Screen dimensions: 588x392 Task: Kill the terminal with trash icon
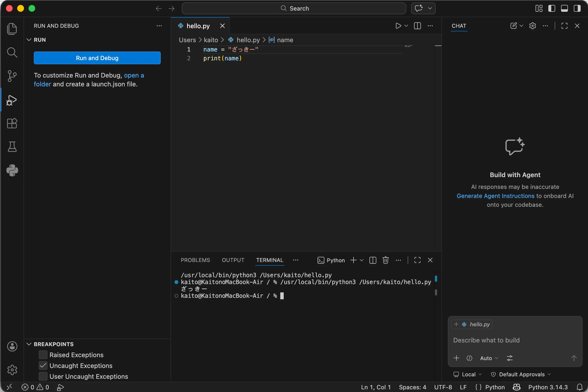pos(385,260)
